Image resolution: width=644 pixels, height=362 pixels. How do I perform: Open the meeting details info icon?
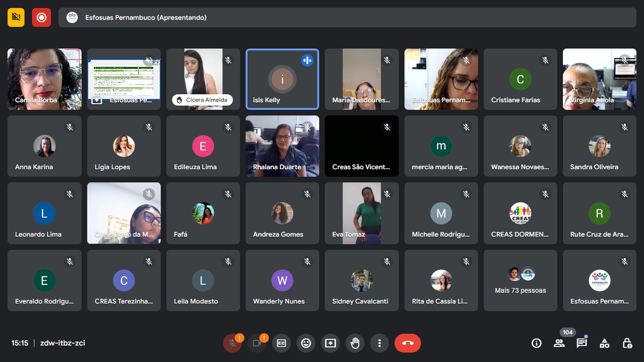pos(537,343)
